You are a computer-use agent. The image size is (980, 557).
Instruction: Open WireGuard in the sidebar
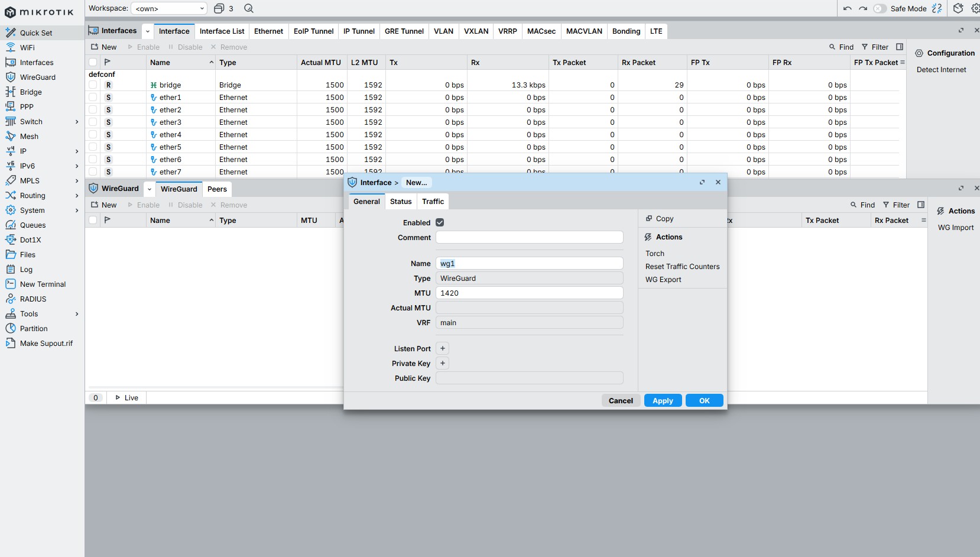tap(37, 77)
